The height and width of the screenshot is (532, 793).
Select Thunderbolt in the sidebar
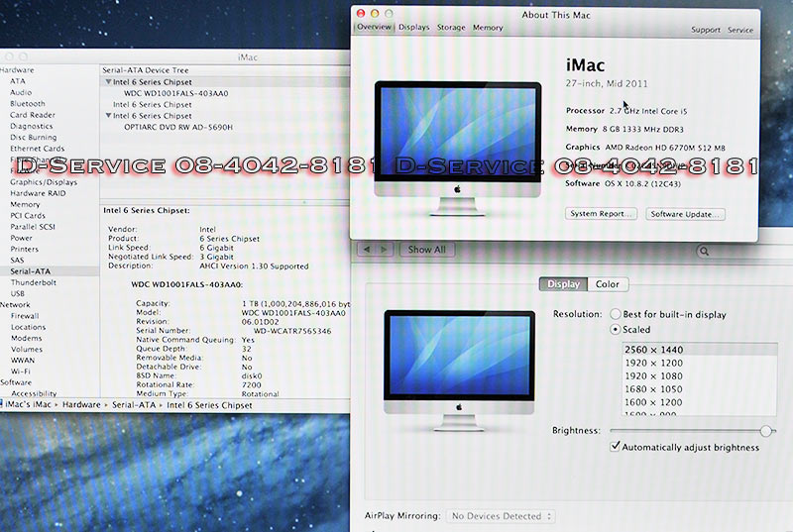(34, 282)
